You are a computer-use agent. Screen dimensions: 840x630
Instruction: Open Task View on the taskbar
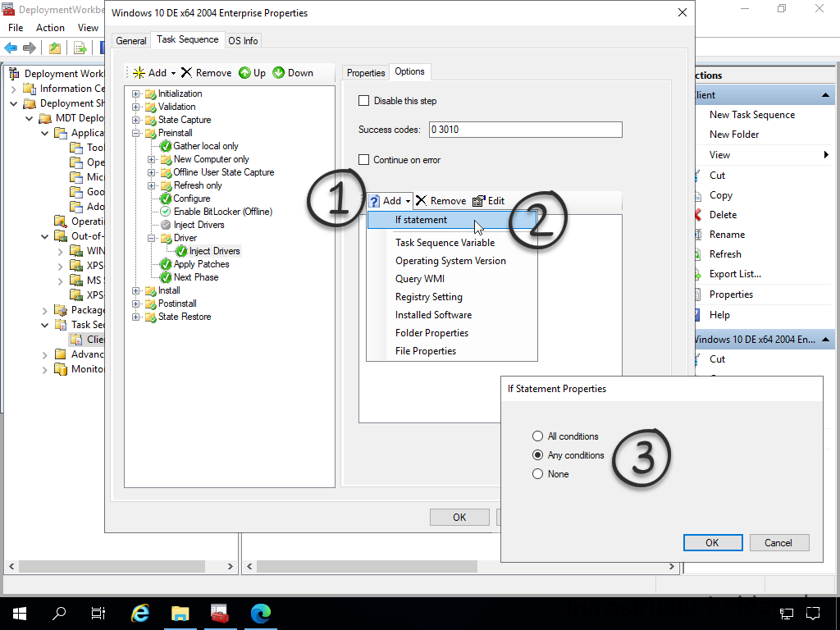98,613
